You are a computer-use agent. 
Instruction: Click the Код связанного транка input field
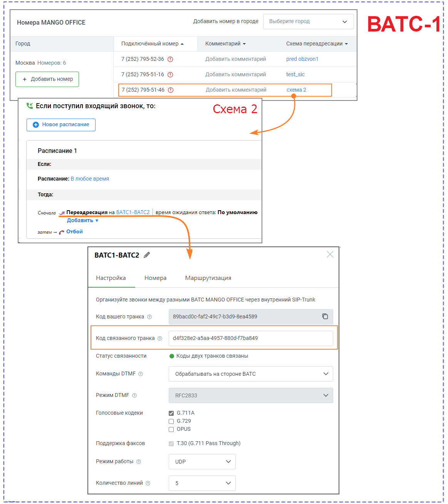click(251, 338)
